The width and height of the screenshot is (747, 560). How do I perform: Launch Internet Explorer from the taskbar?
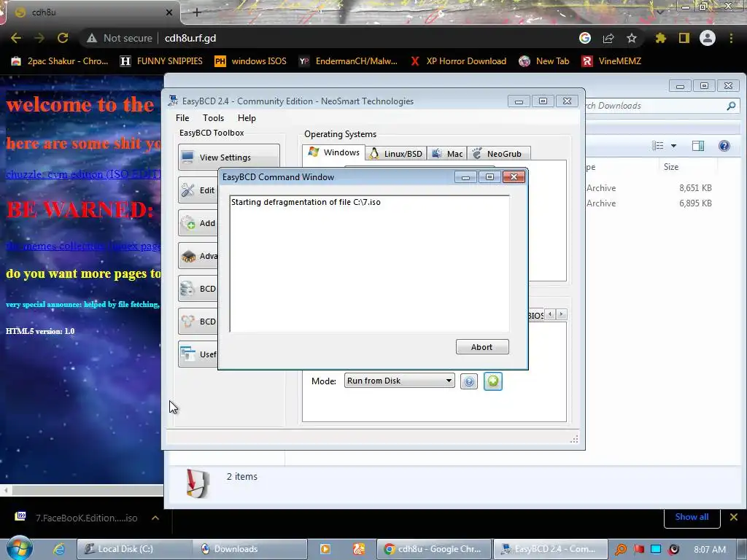pos(58,548)
